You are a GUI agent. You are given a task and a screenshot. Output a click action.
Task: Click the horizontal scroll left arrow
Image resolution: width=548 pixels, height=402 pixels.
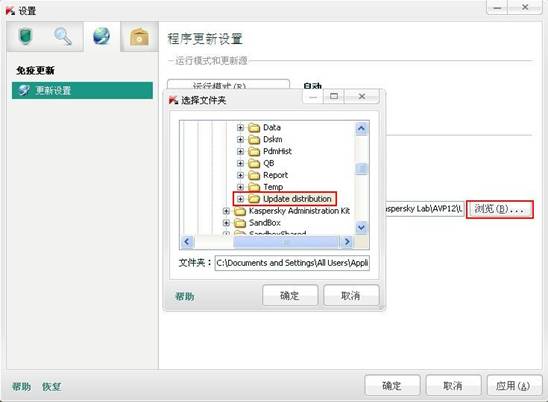pyautogui.click(x=187, y=242)
